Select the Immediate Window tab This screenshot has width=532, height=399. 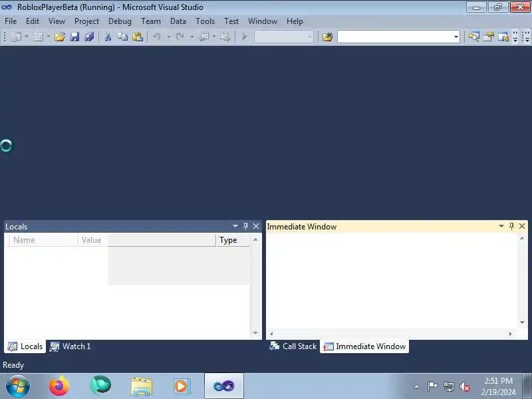coord(364,346)
